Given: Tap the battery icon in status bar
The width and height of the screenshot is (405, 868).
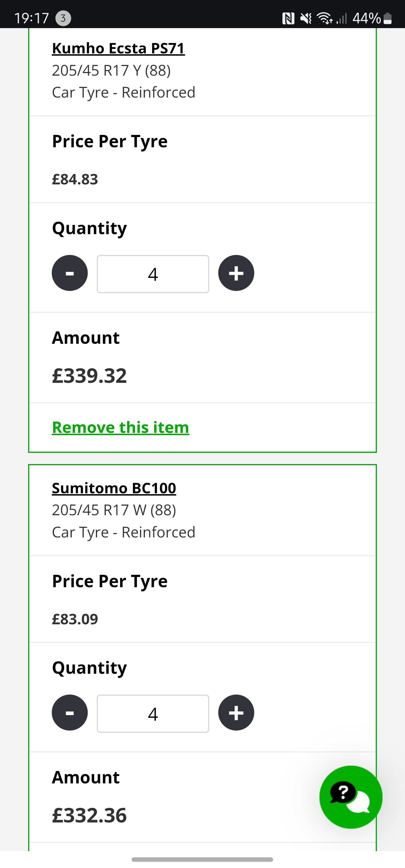Looking at the screenshot, I should 388,18.
